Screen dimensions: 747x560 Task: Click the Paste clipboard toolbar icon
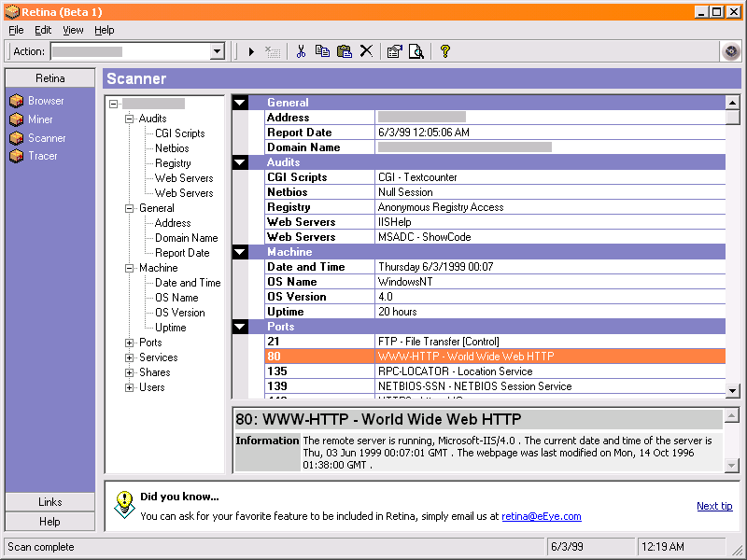tap(344, 51)
